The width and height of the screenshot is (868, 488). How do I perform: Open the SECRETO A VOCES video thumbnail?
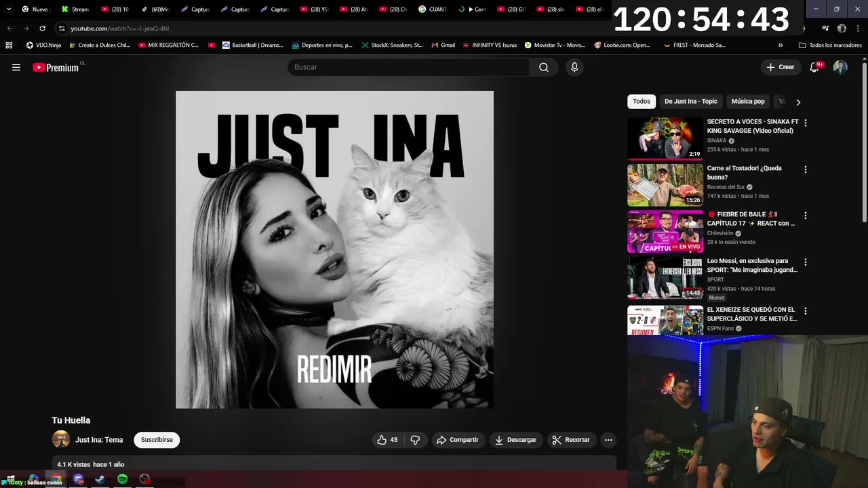665,139
